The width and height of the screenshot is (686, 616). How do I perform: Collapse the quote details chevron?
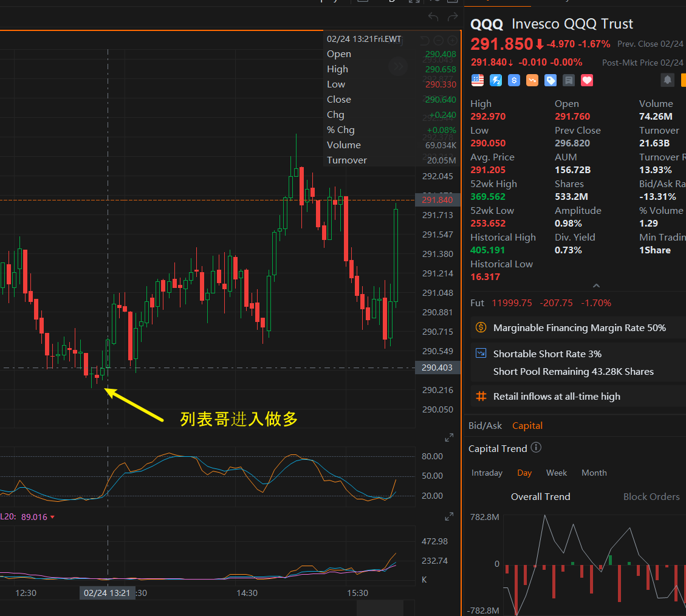(x=596, y=286)
